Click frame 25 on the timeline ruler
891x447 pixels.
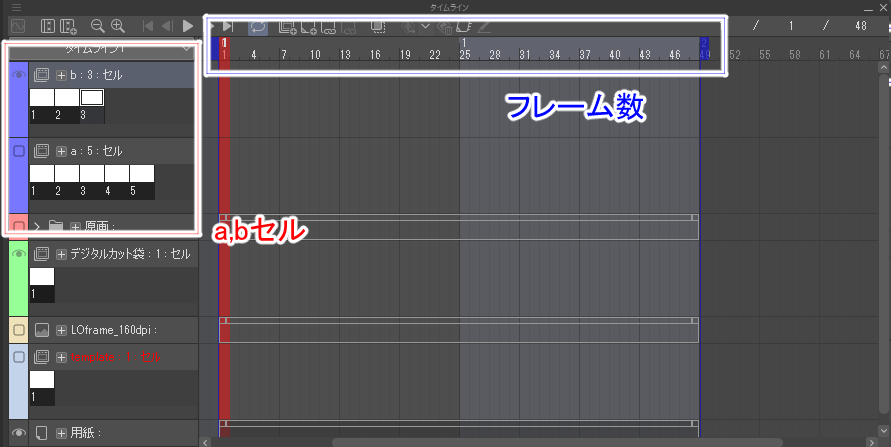pos(465,55)
